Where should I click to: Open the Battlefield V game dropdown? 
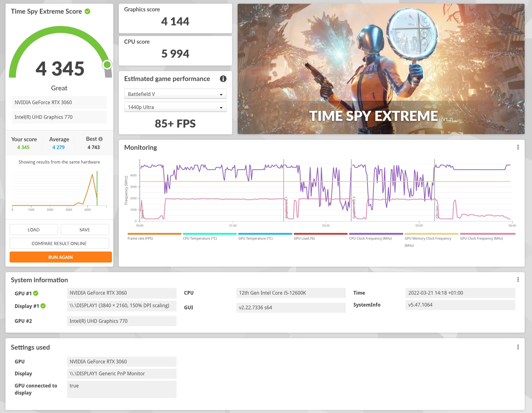pos(175,94)
